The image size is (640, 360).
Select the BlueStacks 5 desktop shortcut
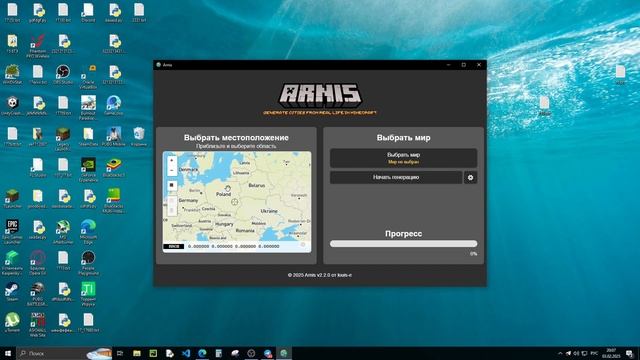(x=113, y=167)
